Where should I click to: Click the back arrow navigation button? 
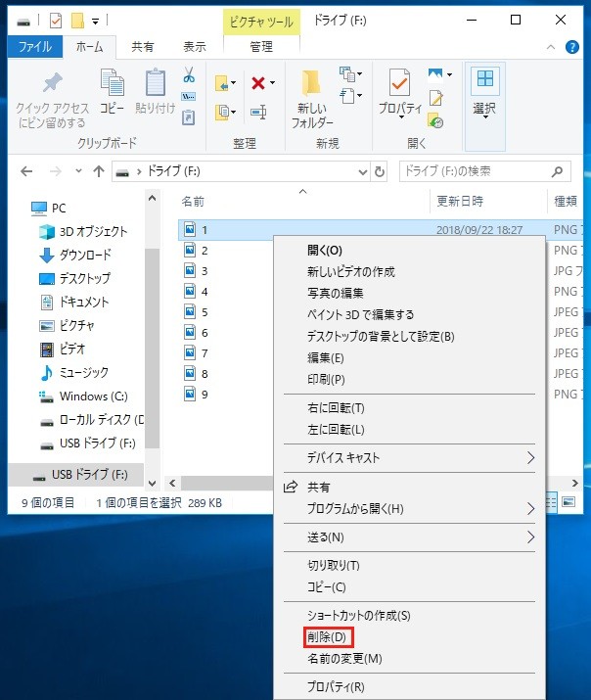click(26, 171)
